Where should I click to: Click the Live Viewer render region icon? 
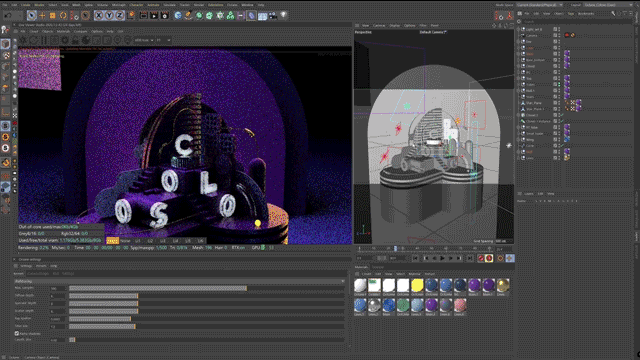pos(96,40)
